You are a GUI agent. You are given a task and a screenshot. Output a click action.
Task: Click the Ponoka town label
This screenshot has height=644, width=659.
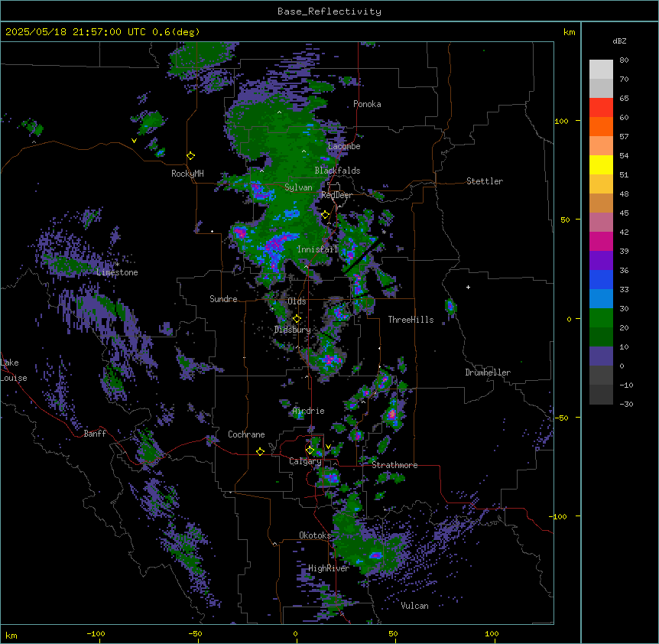pyautogui.click(x=367, y=104)
